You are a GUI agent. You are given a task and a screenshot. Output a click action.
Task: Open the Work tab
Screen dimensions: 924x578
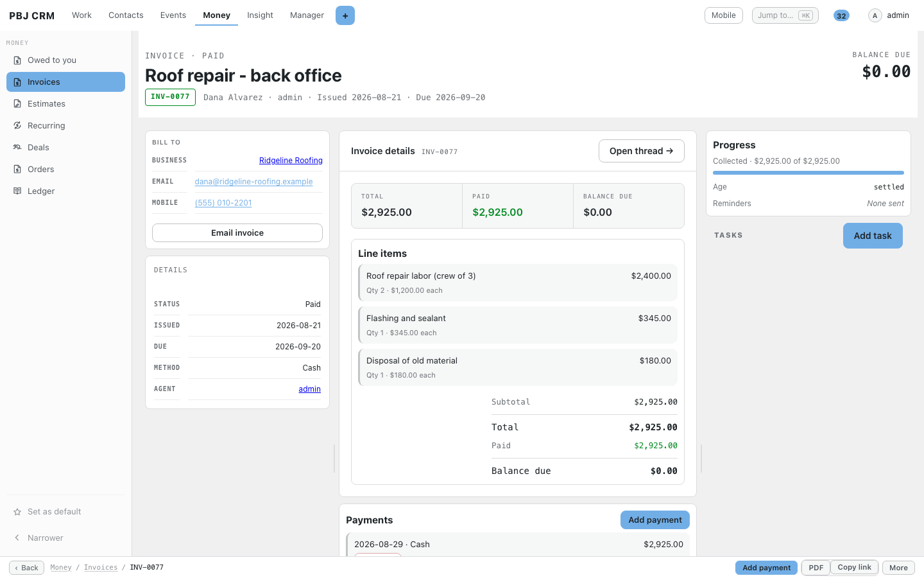click(x=81, y=15)
